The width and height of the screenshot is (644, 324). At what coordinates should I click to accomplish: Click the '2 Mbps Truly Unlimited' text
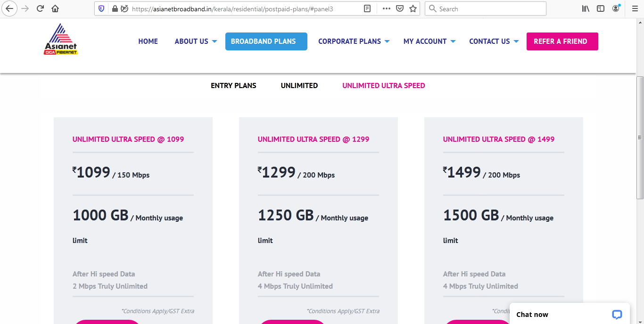pos(110,286)
